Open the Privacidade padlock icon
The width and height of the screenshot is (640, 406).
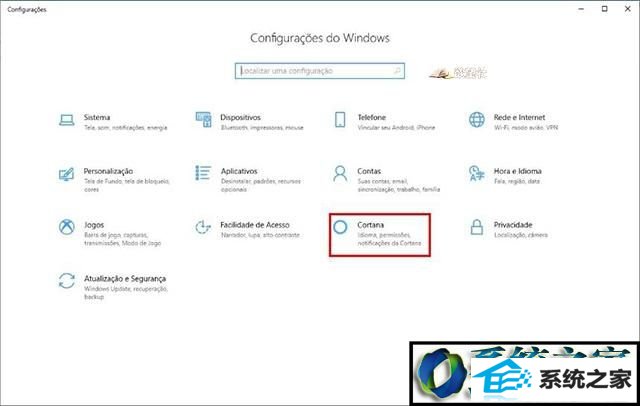(x=477, y=229)
